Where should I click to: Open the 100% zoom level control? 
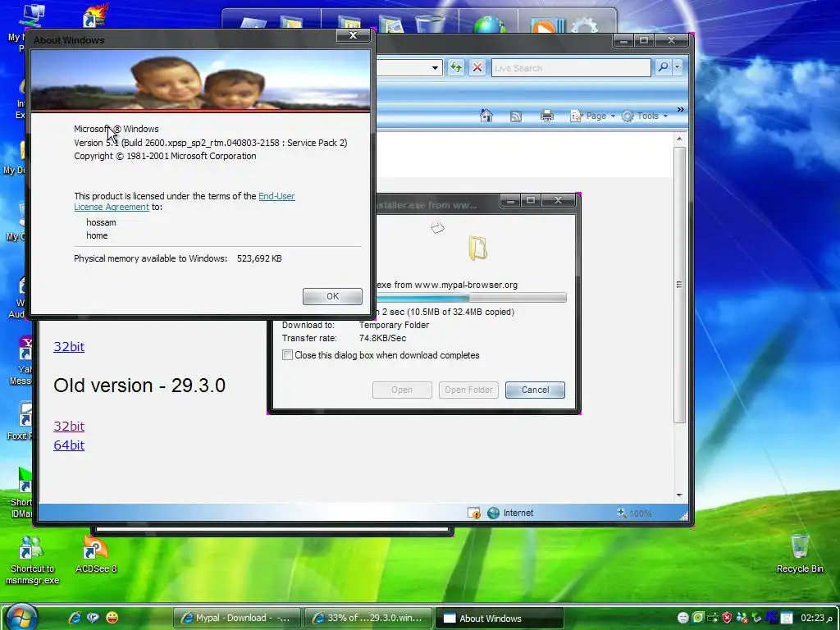pos(635,514)
